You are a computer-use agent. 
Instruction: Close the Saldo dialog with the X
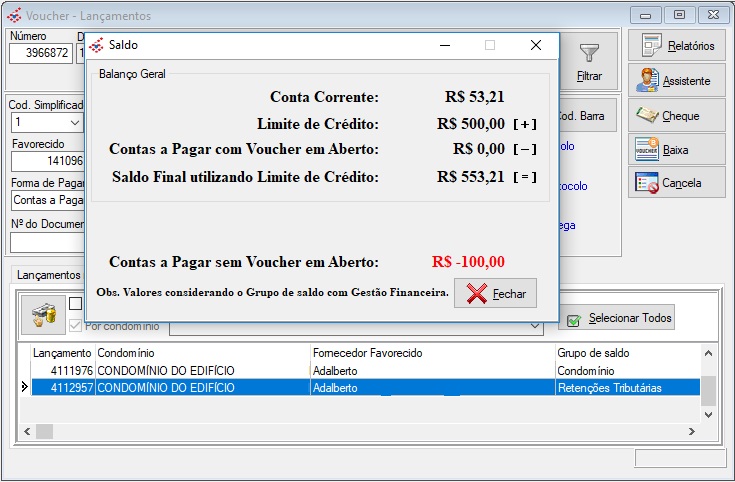(x=536, y=45)
